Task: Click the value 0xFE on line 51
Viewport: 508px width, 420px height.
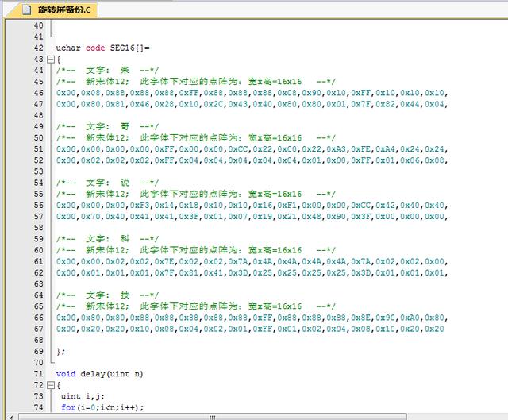Action: tap(360, 149)
